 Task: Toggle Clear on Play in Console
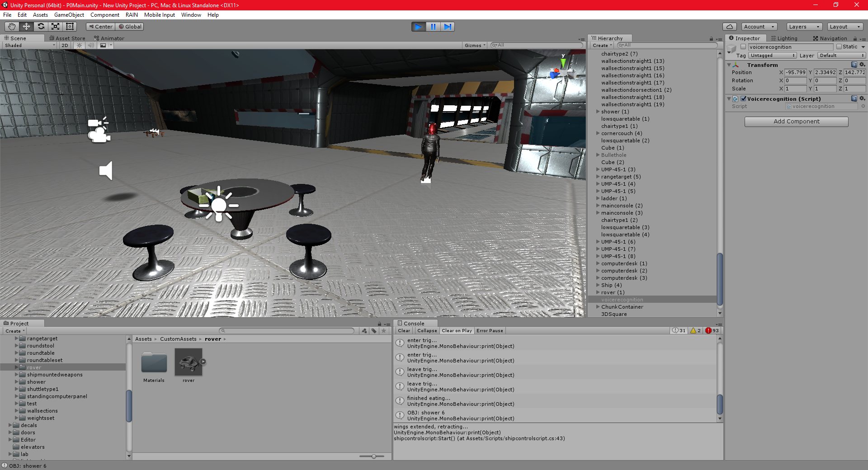coord(457,331)
